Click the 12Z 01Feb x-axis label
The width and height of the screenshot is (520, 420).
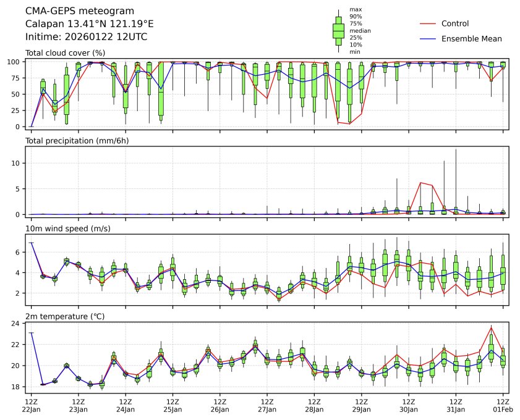pyautogui.click(x=503, y=405)
